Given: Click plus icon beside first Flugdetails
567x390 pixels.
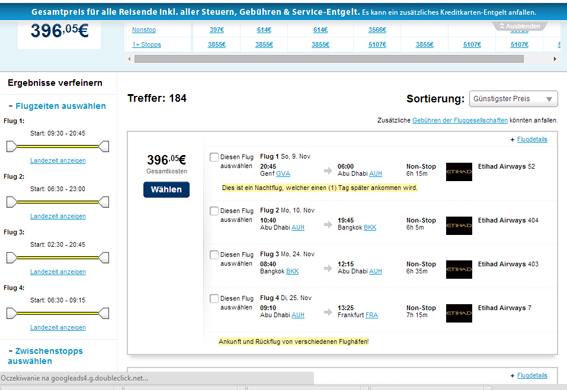Looking at the screenshot, I should 512,140.
